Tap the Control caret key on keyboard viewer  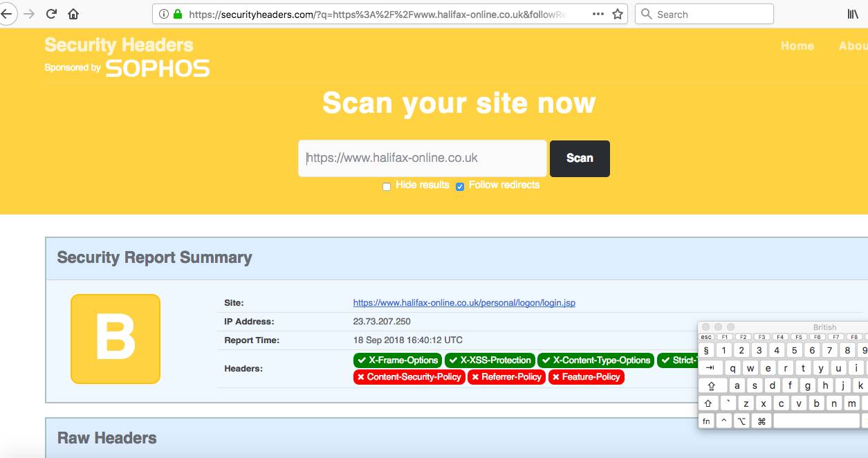pyautogui.click(x=724, y=421)
